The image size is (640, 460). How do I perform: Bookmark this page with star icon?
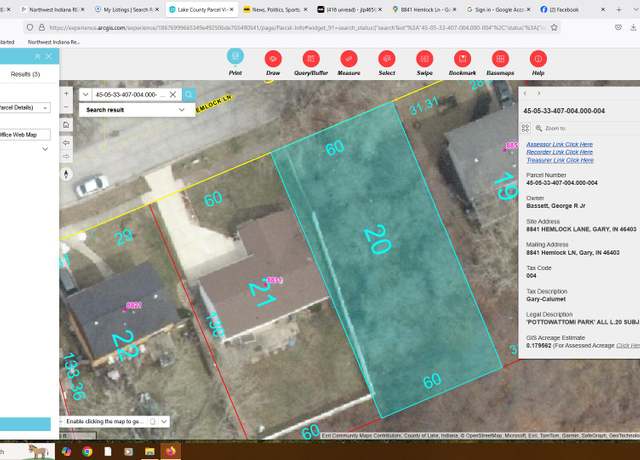[x=554, y=27]
